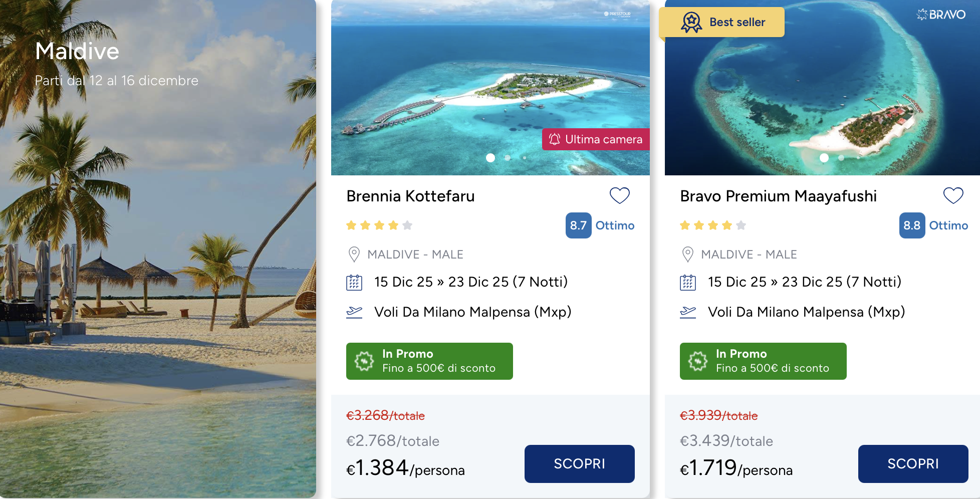
Task: Click promo discount icon on Brennia Kottefaru
Action: point(364,361)
